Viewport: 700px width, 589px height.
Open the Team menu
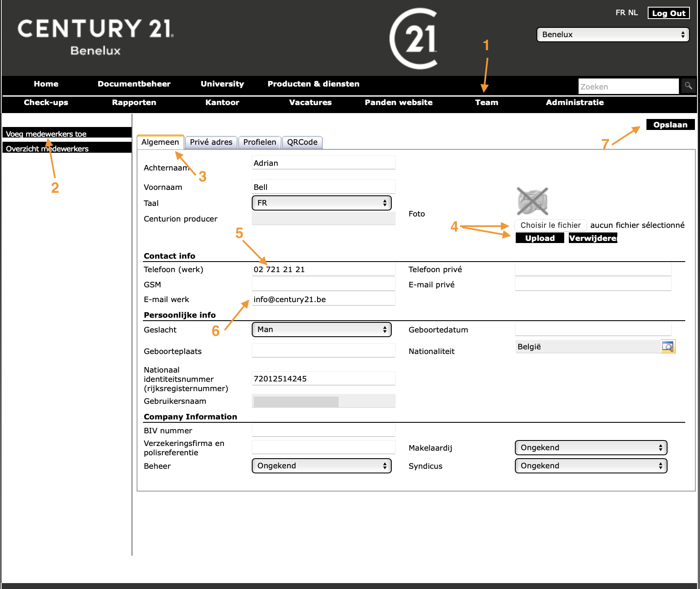coord(487,103)
